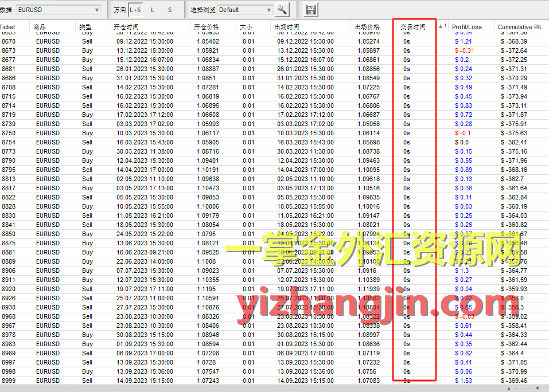The image size is (549, 392).
Task: Click open price 1.09853
Action: [x=208, y=197]
